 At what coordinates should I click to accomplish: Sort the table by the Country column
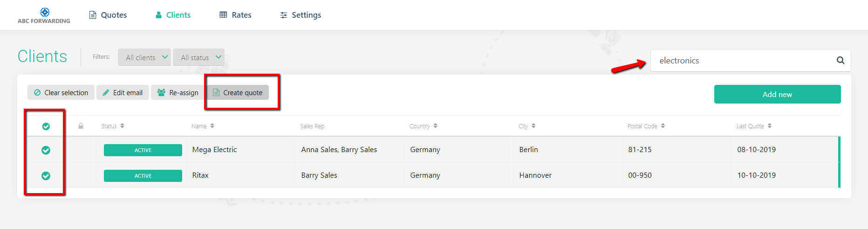(x=424, y=126)
